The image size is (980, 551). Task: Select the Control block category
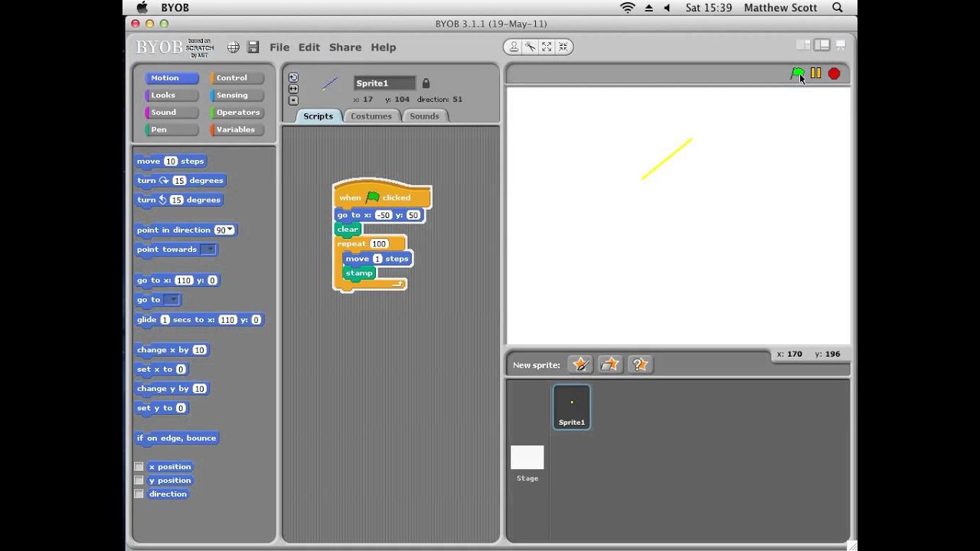click(x=237, y=78)
